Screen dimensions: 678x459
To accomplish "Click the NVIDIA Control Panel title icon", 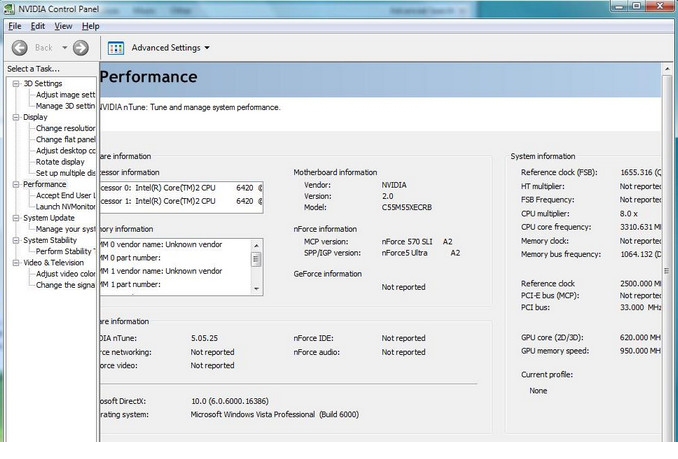I will click(9, 8).
